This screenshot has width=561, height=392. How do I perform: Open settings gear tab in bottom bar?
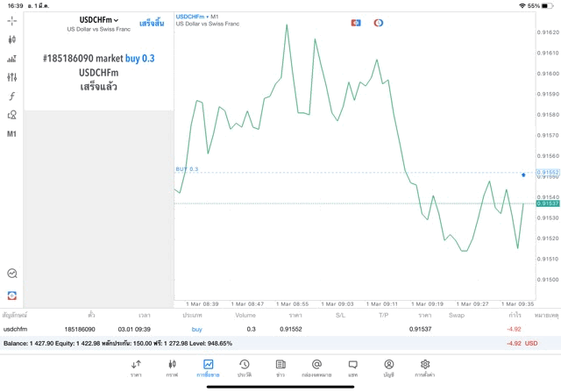point(425,367)
